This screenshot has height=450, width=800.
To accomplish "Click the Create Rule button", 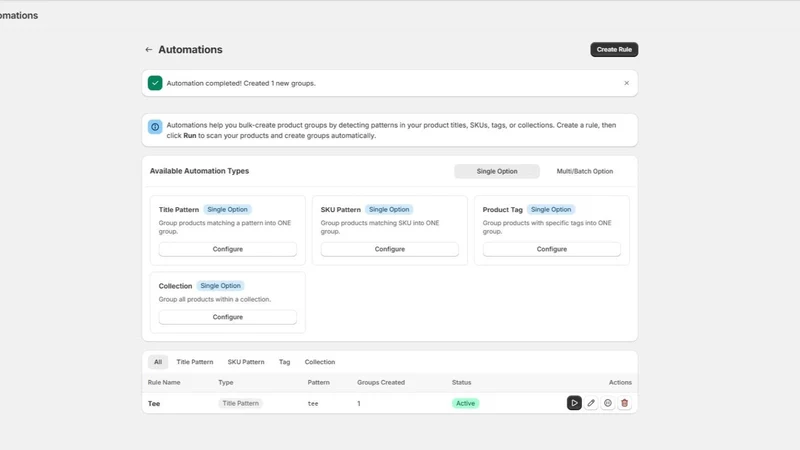I will pyautogui.click(x=614, y=49).
